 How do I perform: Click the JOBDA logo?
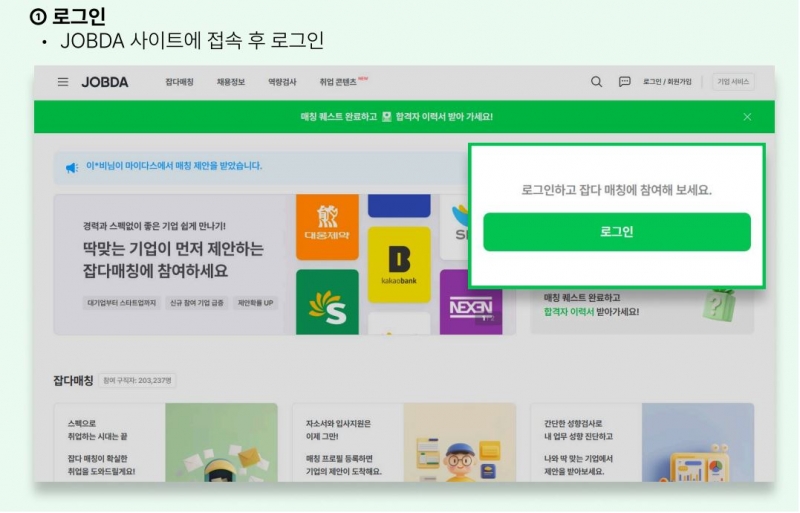[x=105, y=82]
